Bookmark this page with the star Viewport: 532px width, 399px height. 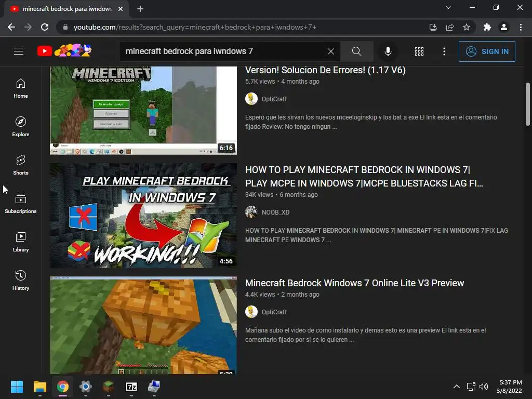(467, 27)
